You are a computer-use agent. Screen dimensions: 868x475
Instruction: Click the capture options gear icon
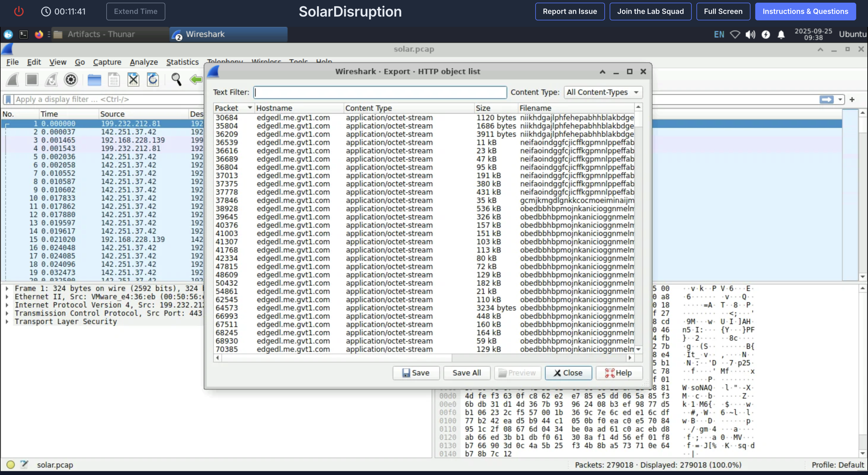(71, 79)
